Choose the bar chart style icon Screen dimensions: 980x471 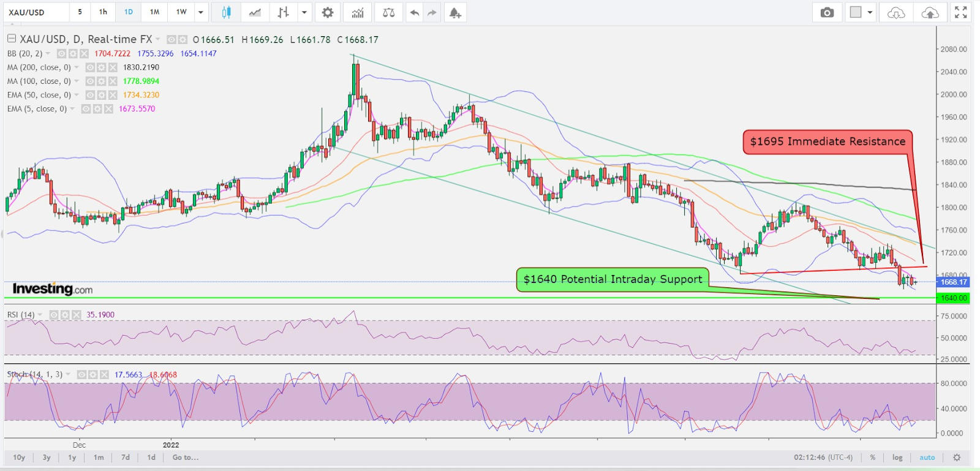click(283, 12)
